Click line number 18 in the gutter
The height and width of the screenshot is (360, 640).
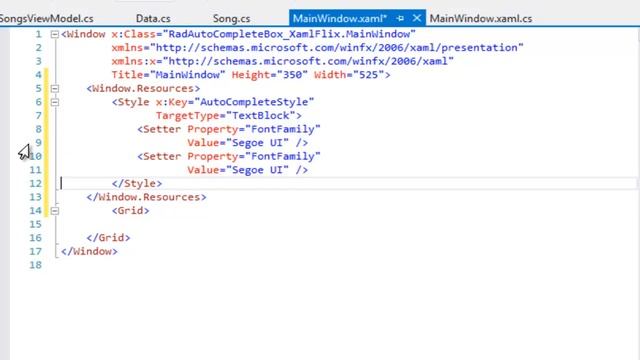tap(36, 265)
